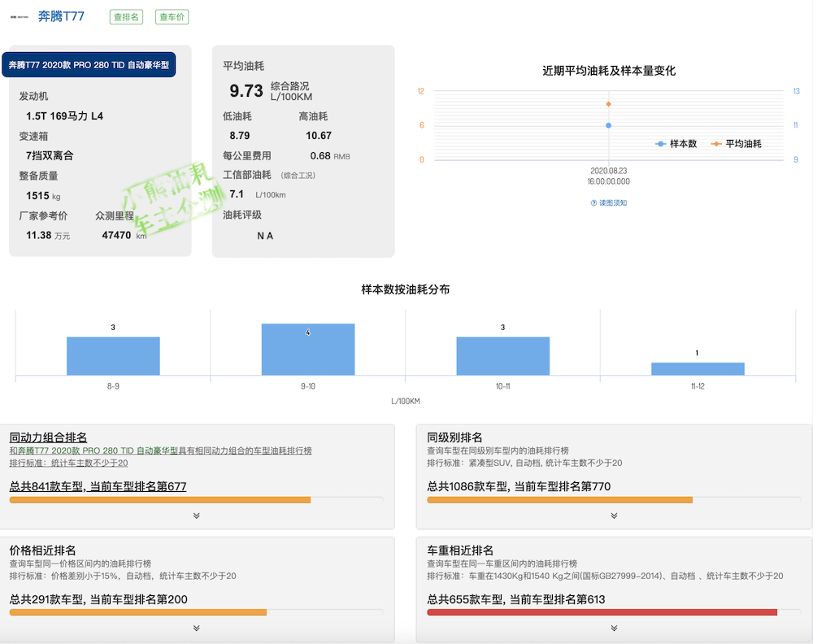
Task: Expand the 价格相近排名 card chevron
Action: coord(197,628)
